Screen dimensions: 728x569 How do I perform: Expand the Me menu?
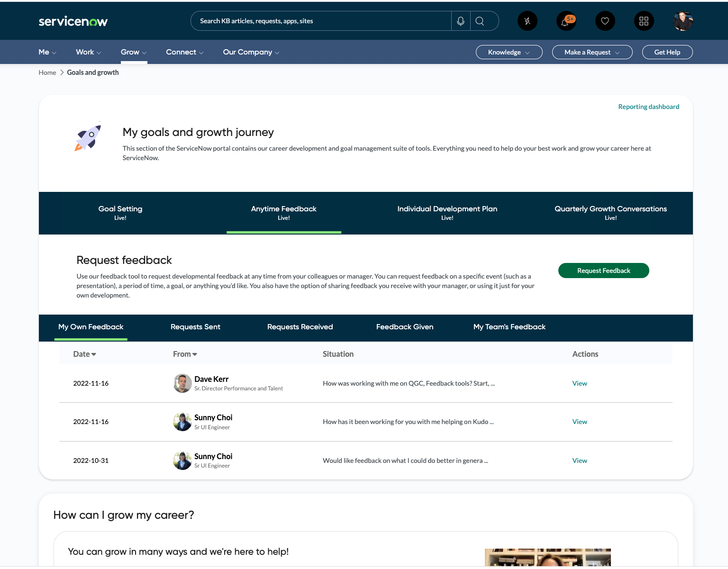coord(47,52)
